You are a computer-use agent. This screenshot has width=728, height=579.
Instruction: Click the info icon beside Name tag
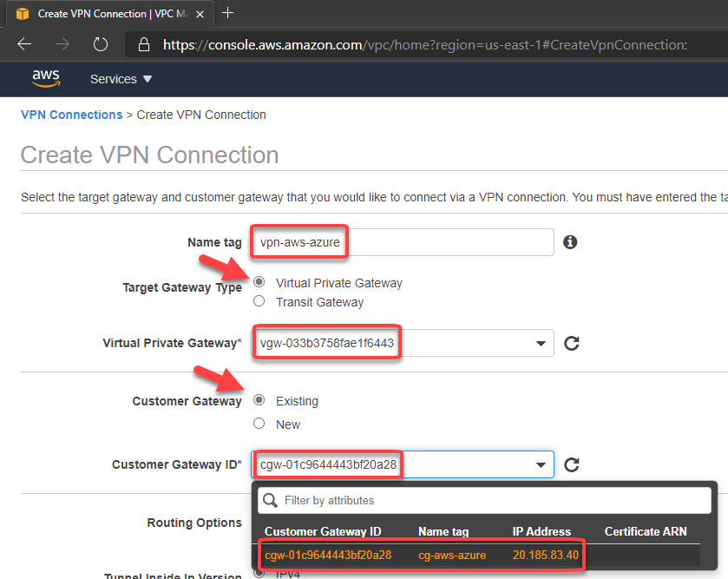point(570,242)
